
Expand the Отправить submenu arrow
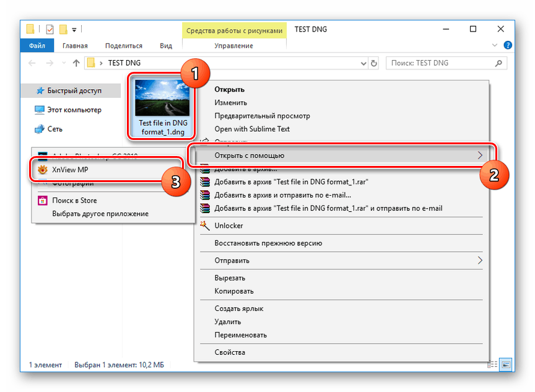(480, 261)
